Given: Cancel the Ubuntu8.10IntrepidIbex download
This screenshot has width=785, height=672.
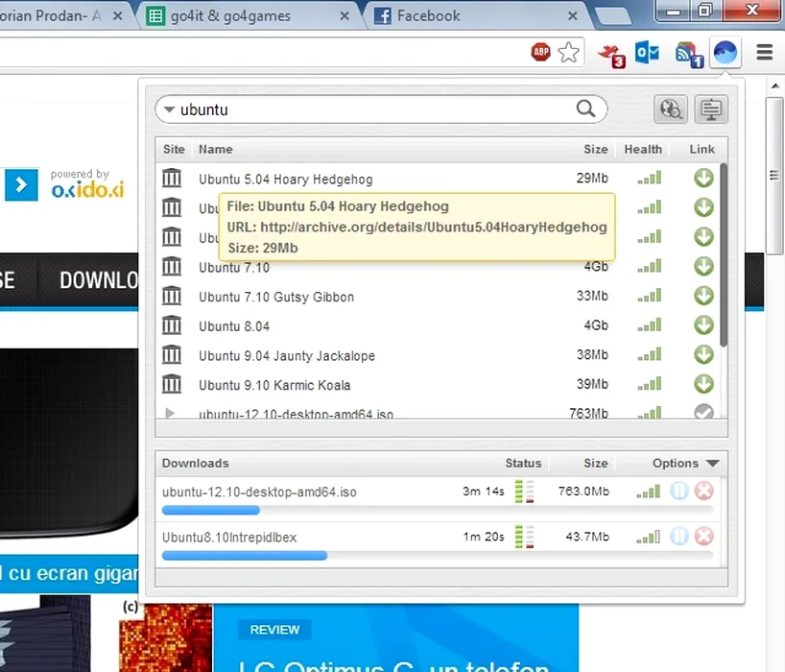Looking at the screenshot, I should click(703, 537).
